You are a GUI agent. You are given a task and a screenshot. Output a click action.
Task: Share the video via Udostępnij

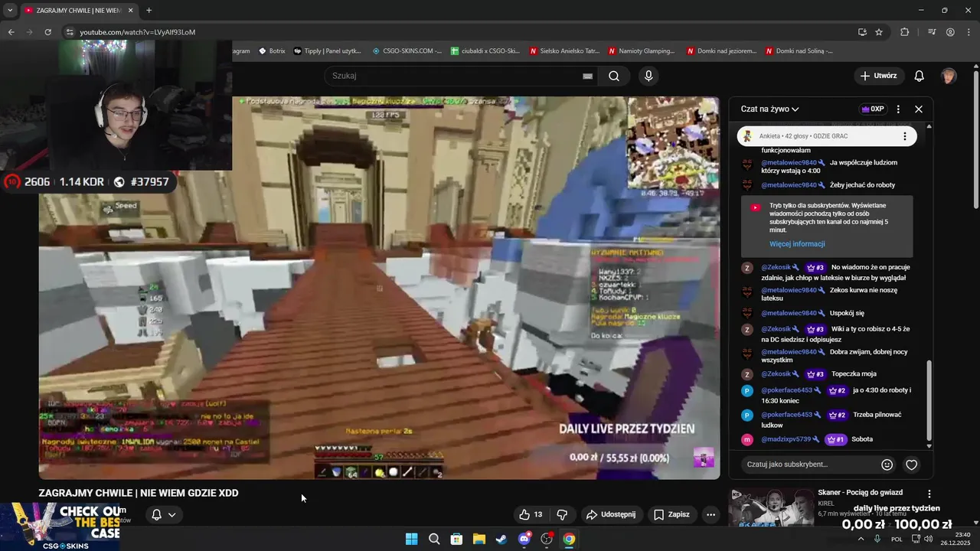tap(611, 514)
